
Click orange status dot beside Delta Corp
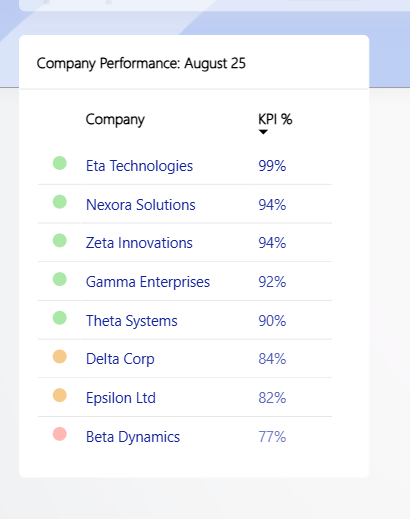pos(60,356)
